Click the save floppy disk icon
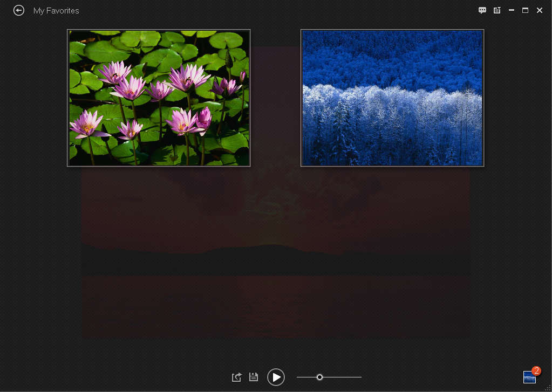Screen dimensions: 552x392 (x=254, y=377)
